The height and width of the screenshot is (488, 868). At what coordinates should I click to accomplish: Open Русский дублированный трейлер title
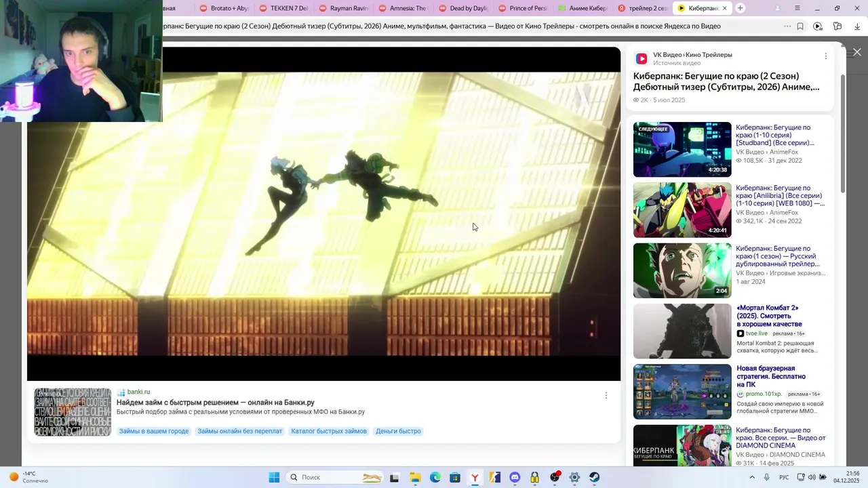pos(777,256)
